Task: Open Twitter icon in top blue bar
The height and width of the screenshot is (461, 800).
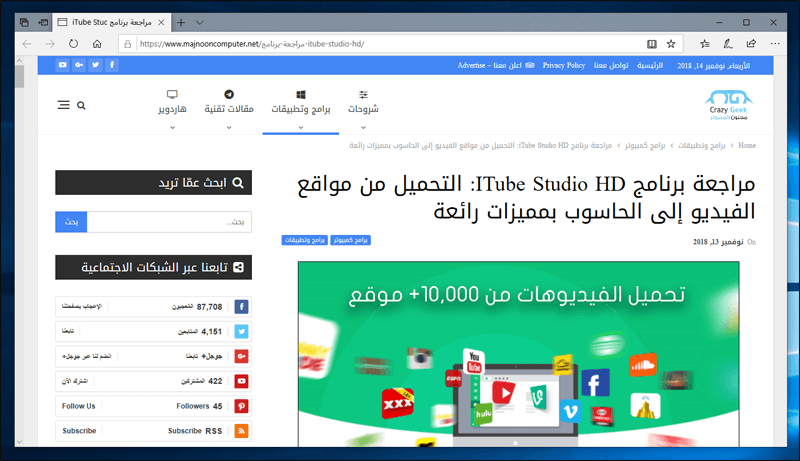Action: (95, 65)
